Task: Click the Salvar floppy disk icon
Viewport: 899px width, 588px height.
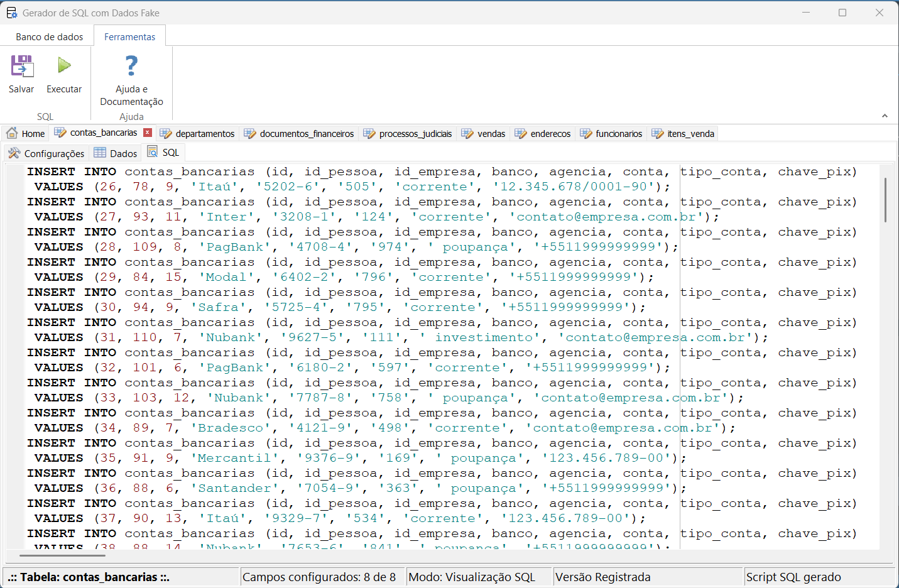Action: click(x=21, y=66)
